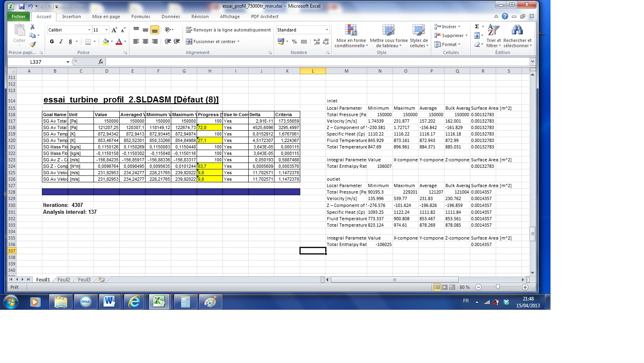
Task: Switch to the Feuil2 sheet tab
Action: coord(63,280)
